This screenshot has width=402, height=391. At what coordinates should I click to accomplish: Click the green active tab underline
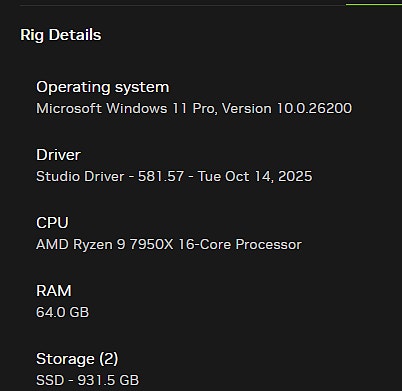point(374,5)
